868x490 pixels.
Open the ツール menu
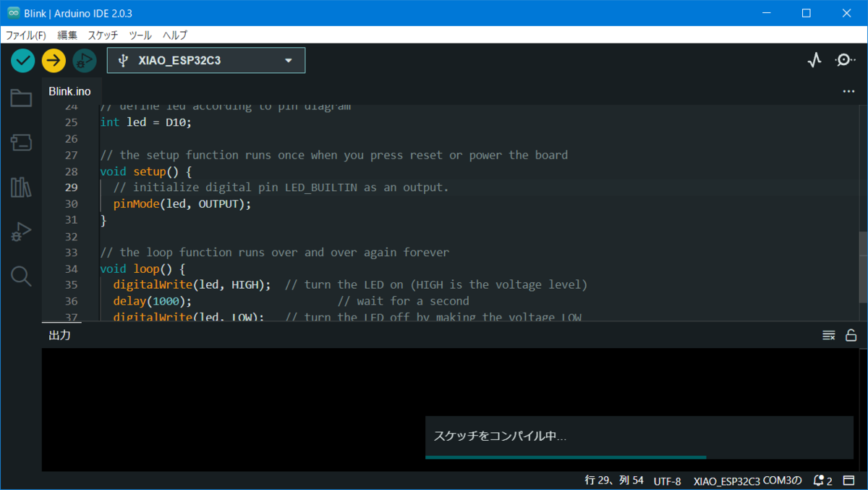pos(140,35)
